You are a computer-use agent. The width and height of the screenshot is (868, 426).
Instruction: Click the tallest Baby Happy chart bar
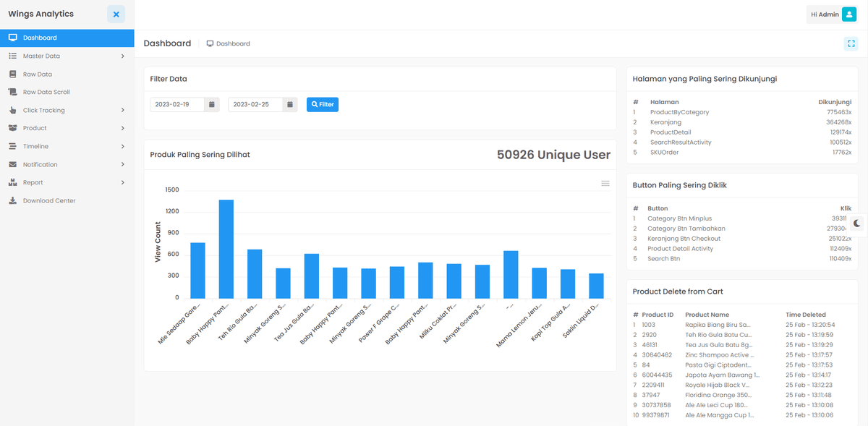(x=226, y=249)
